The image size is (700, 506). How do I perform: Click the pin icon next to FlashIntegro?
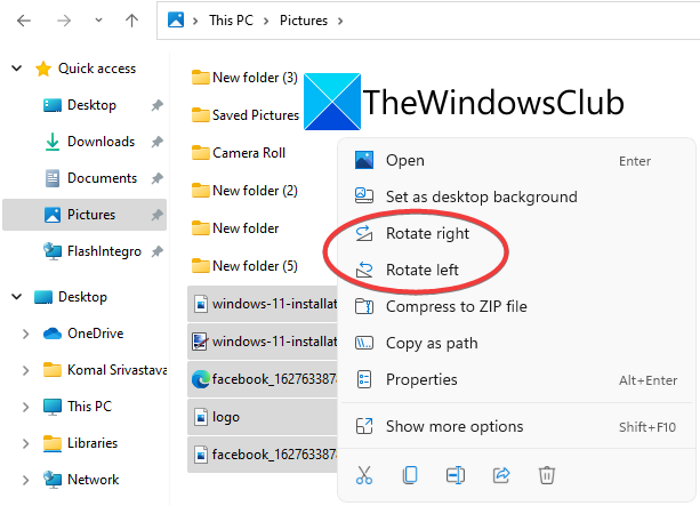pyautogui.click(x=157, y=252)
